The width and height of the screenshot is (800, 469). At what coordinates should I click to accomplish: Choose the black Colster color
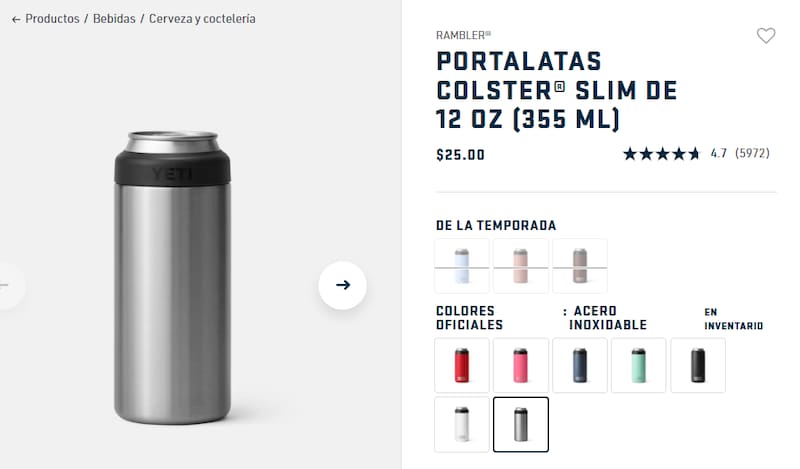(x=698, y=365)
